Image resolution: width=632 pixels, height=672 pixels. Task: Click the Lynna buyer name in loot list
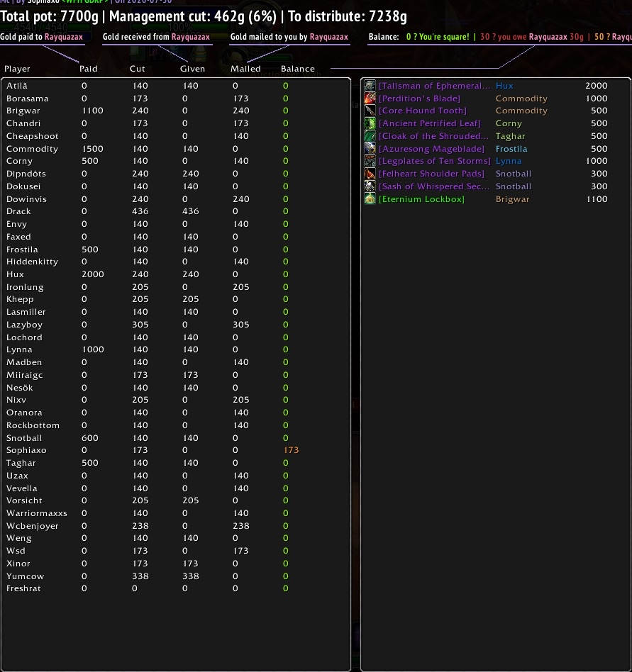click(x=509, y=161)
